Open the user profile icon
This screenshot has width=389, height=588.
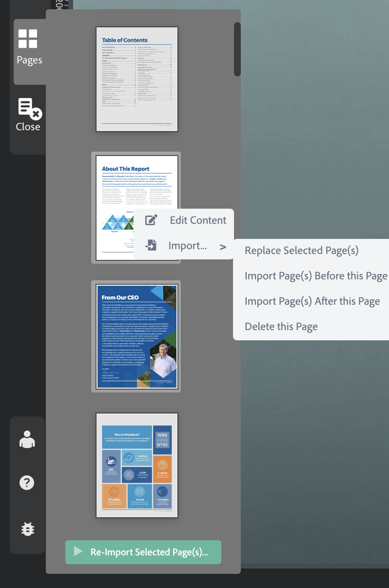point(27,439)
